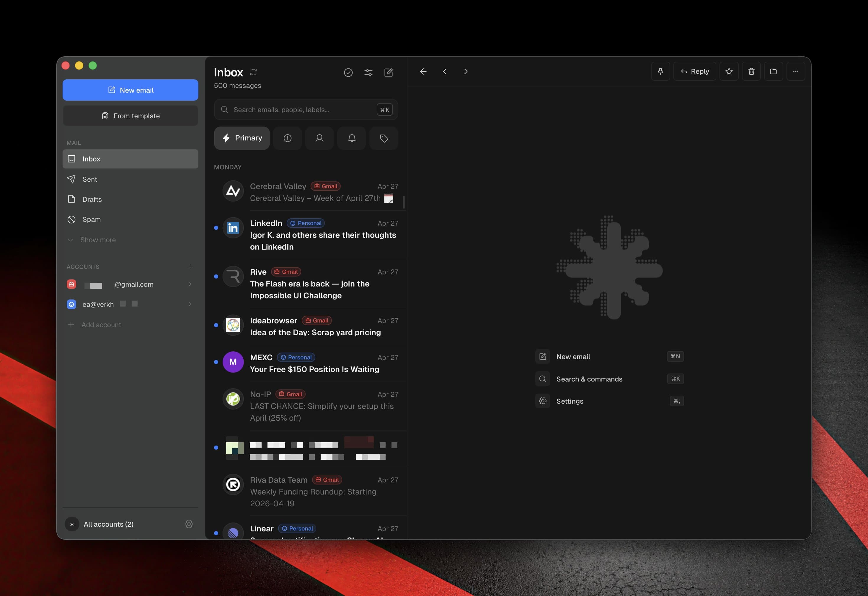Click Personal label on MEXC email
The height and width of the screenshot is (596, 868).
296,357
